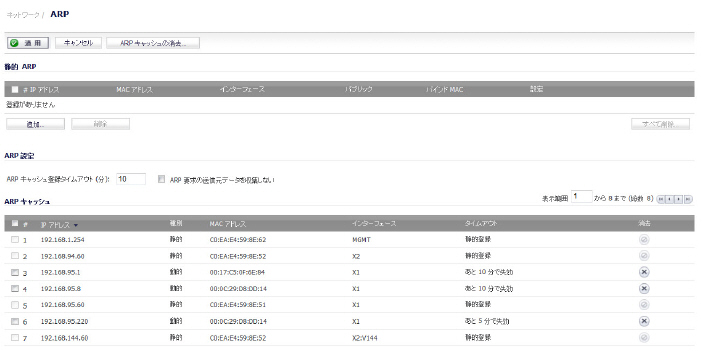
Task: Click ARP cache MAC アドレス column header
Action: click(x=227, y=224)
